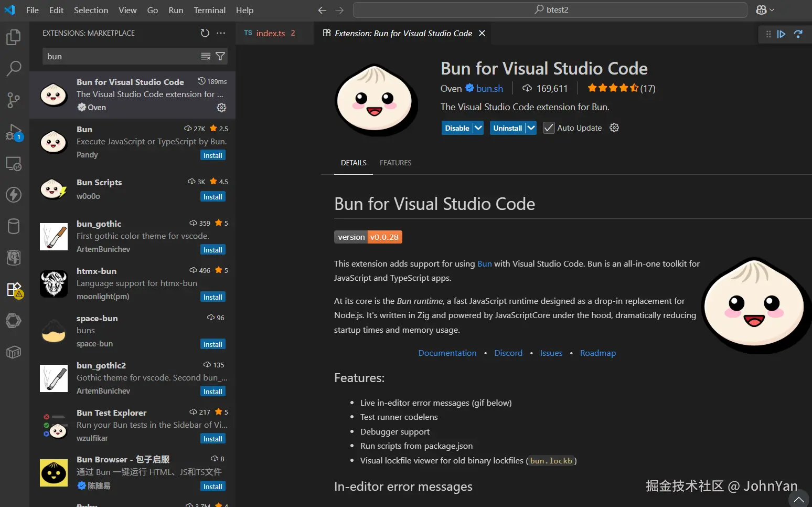Screen dimensions: 812x507
Task: Click the debug toolbar step over button
Action: coord(798,34)
